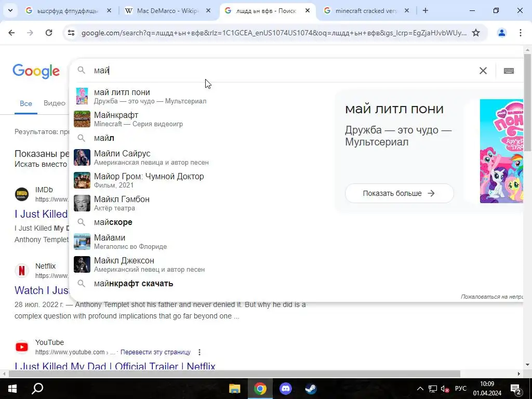Click the Google logo
The image size is (532, 399).
click(36, 71)
